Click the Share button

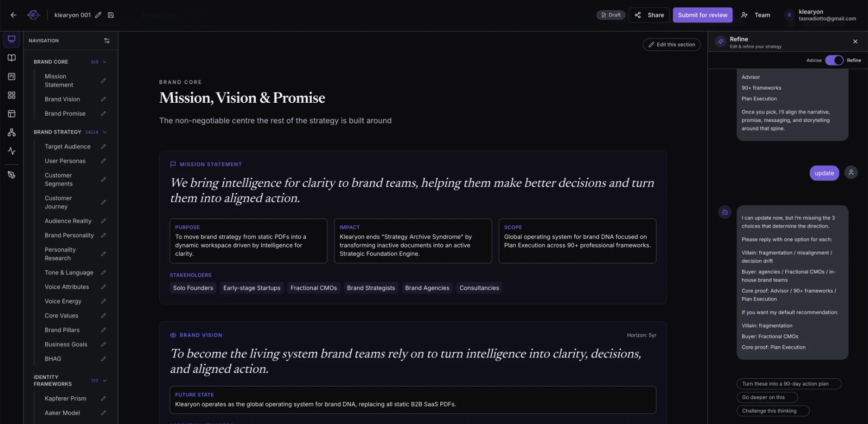[x=650, y=15]
